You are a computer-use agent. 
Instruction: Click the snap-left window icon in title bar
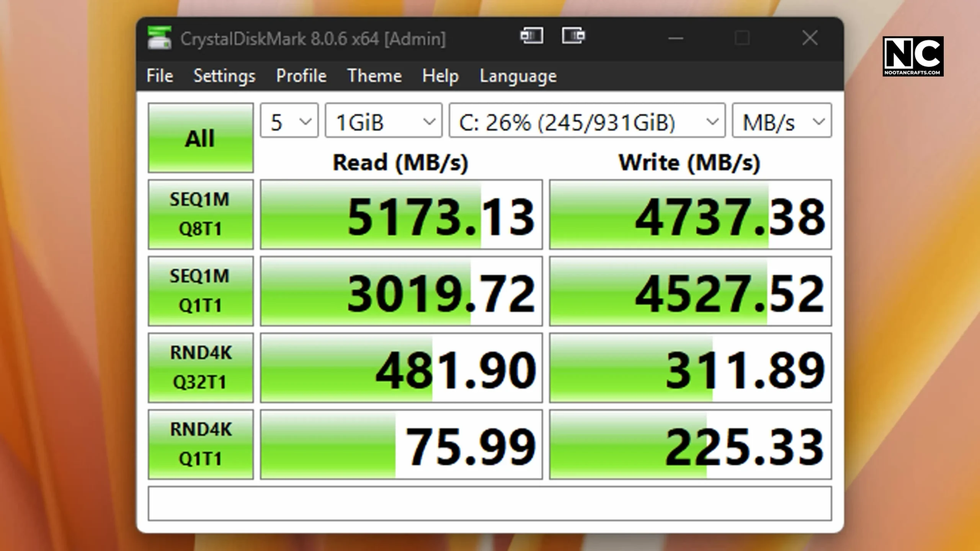[532, 36]
